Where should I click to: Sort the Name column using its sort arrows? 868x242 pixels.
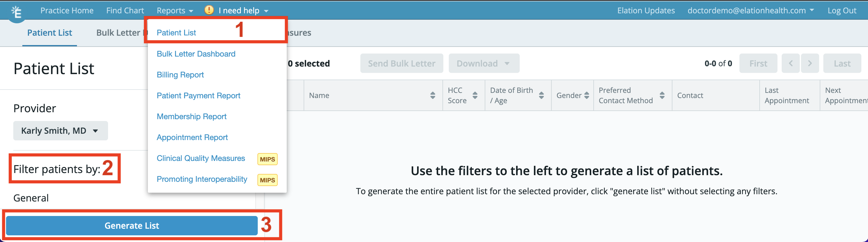[433, 95]
